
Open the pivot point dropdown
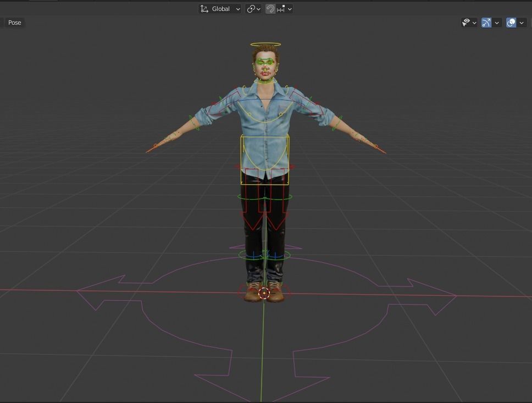pos(253,9)
